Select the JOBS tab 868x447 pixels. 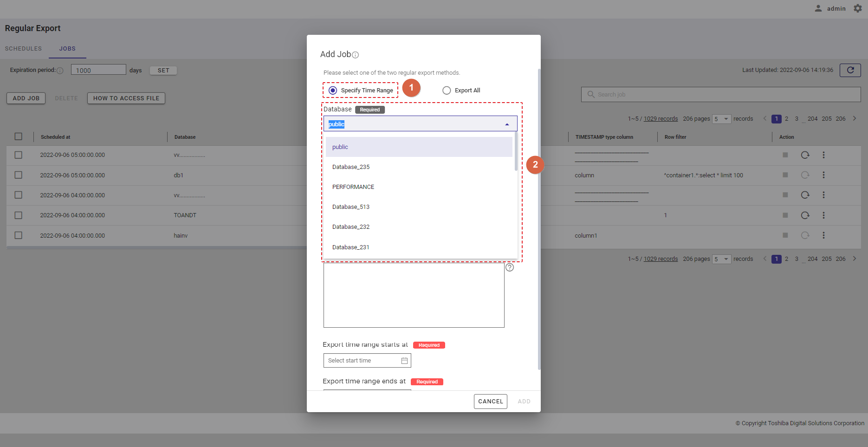pos(67,49)
